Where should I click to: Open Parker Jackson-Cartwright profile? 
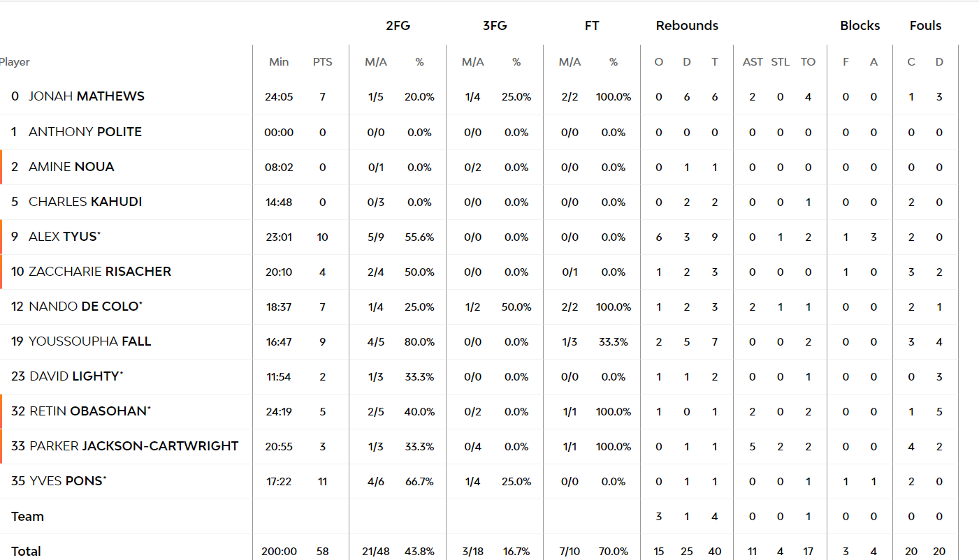click(x=134, y=445)
